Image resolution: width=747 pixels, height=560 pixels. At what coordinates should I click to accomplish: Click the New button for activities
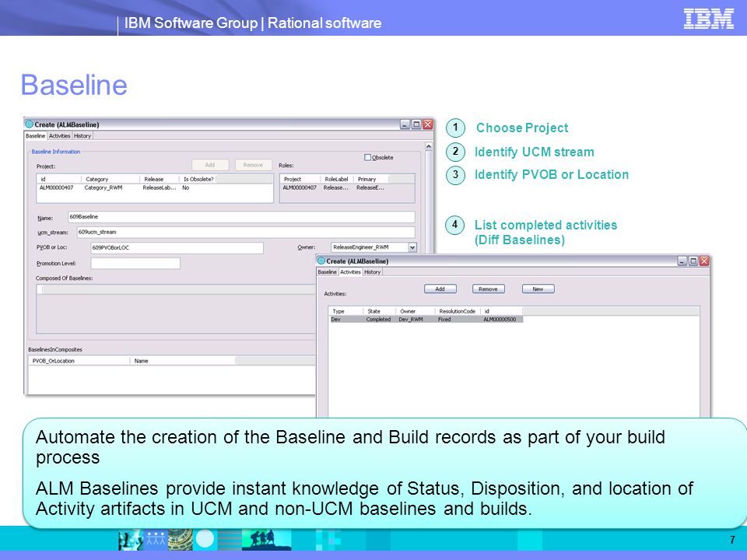point(538,289)
